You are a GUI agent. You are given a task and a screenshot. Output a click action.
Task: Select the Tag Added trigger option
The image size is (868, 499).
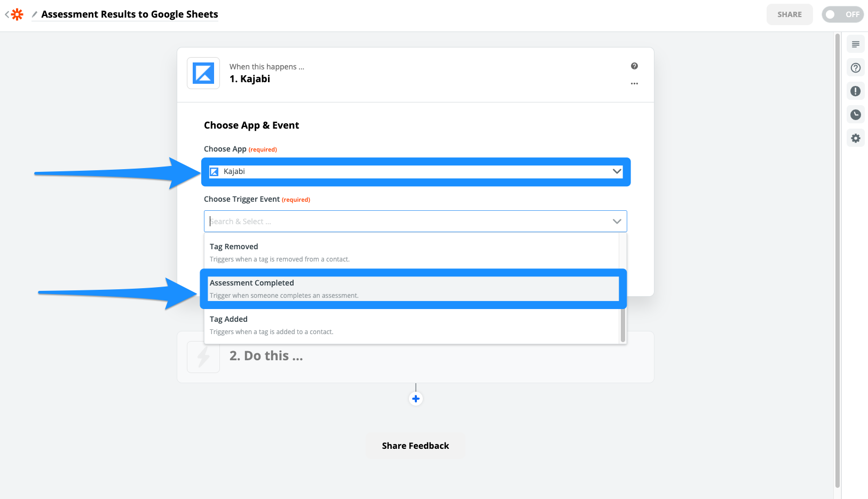coord(412,325)
